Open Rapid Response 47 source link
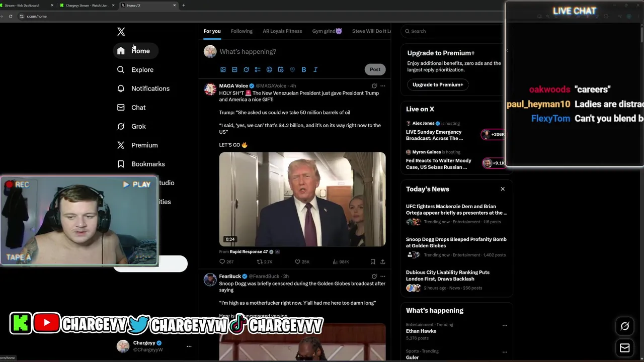 pos(249,251)
